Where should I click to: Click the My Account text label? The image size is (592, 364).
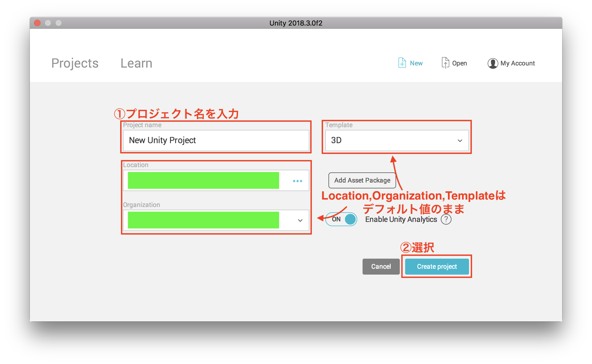pos(517,63)
